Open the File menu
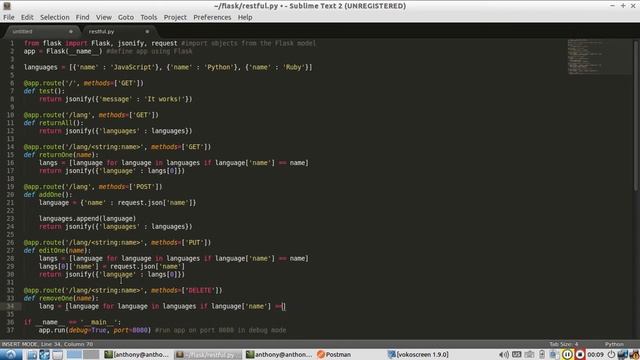This screenshot has width=640, height=360. click(9, 17)
